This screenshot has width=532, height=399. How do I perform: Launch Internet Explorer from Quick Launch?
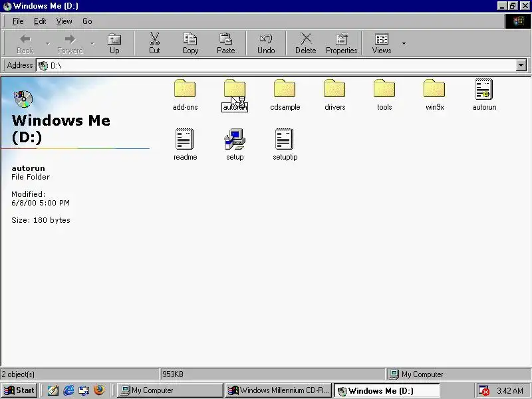click(68, 390)
